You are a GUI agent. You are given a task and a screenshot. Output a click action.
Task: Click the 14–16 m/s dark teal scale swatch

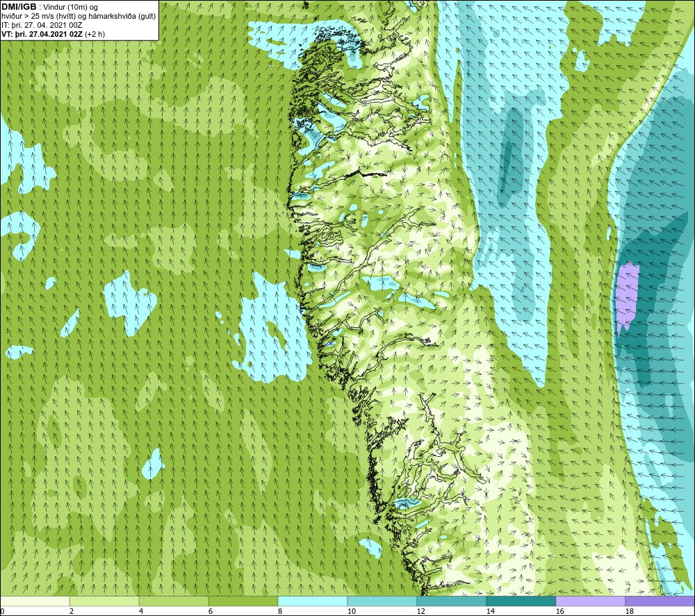coord(521,601)
